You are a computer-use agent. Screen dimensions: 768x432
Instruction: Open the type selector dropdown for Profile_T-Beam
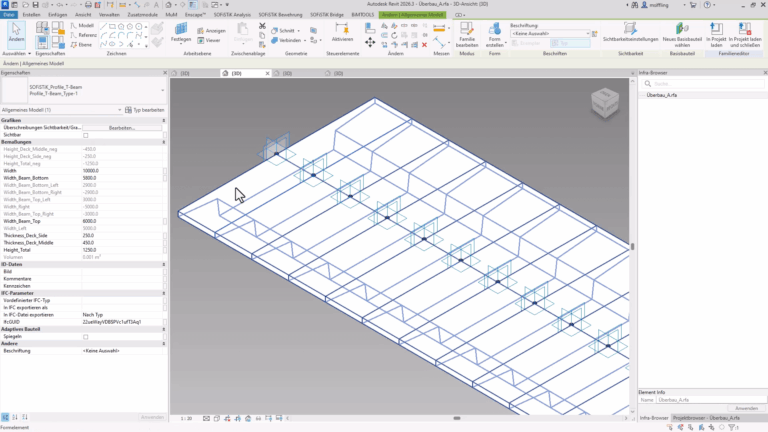(163, 91)
